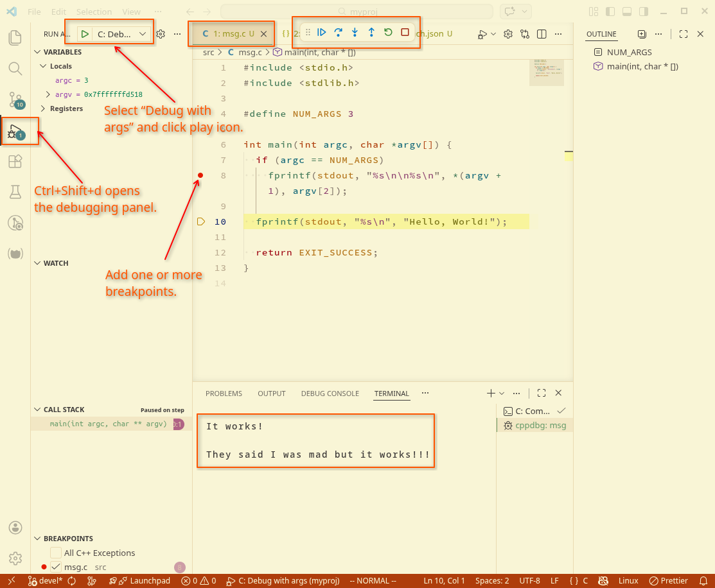The height and width of the screenshot is (588, 715).
Task: Select NUM_ARGS in the Outline
Action: coord(630,53)
